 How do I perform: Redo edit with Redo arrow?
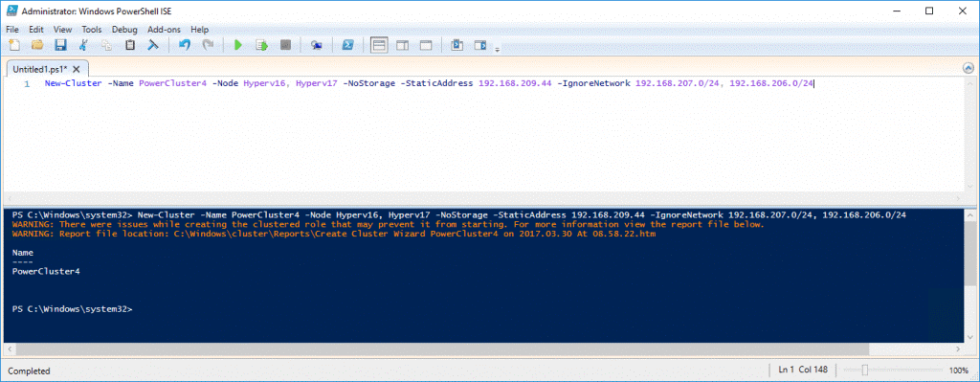[208, 45]
